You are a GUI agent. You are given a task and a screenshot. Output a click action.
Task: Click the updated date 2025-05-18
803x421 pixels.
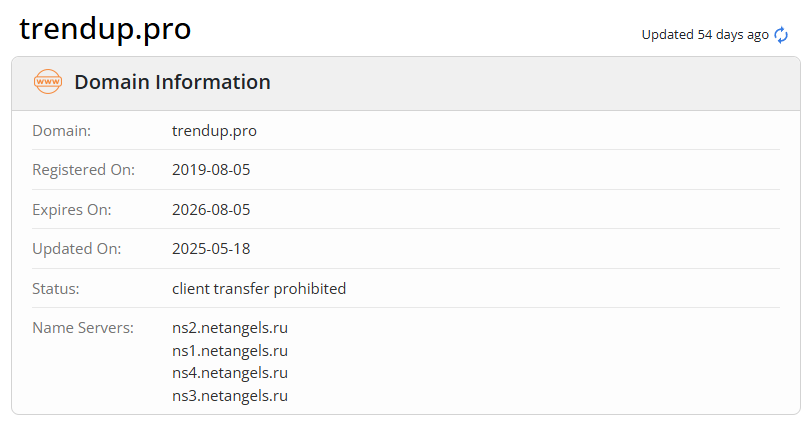pos(211,249)
